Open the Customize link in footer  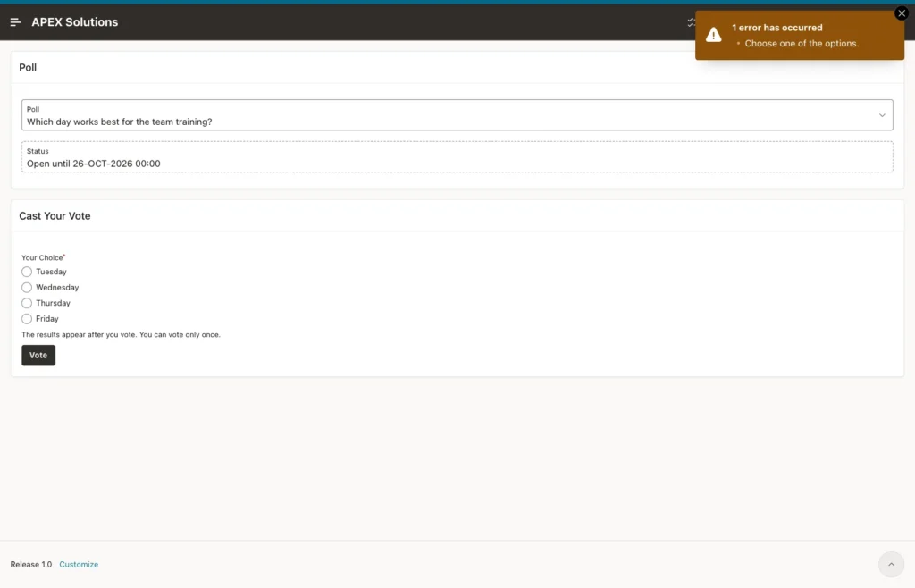[x=79, y=564]
